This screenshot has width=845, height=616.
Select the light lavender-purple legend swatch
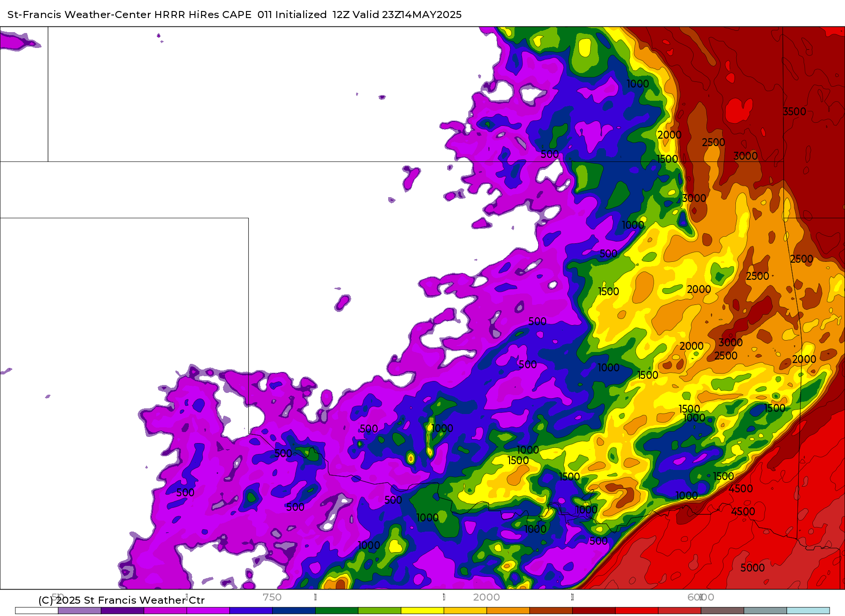click(80, 611)
